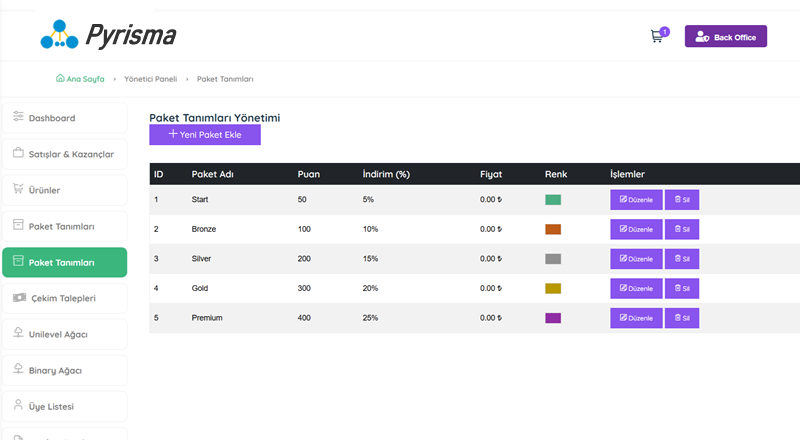
Task: Click the Üye Listesi person icon
Action: coord(18,406)
